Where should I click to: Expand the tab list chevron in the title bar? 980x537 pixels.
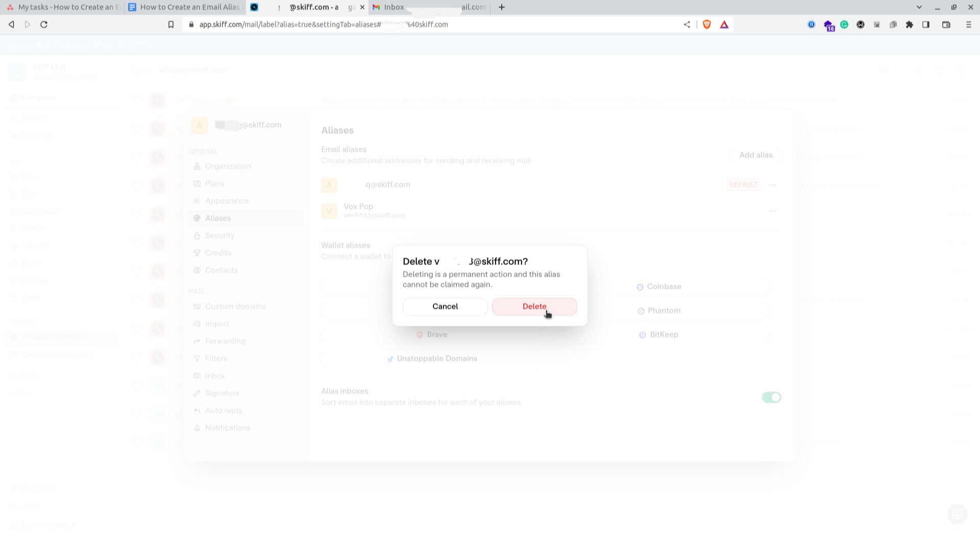[919, 7]
